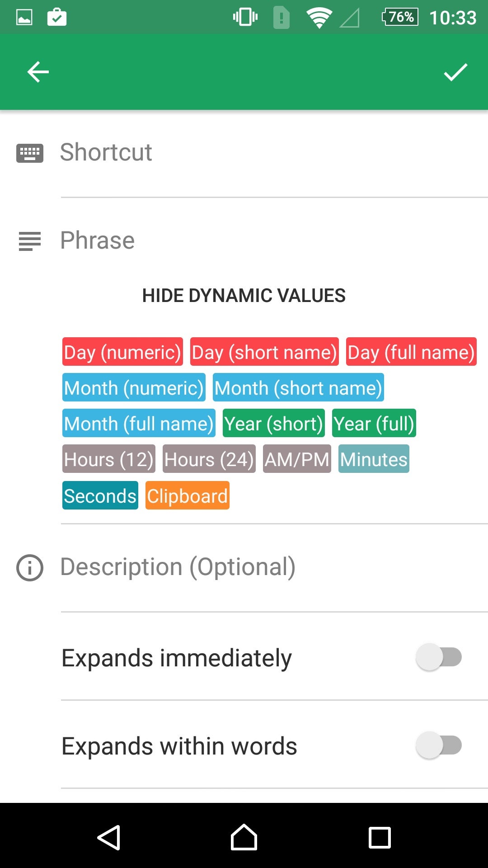Tap the text lines icon beside Phrase
The width and height of the screenshot is (488, 868).
(x=30, y=241)
